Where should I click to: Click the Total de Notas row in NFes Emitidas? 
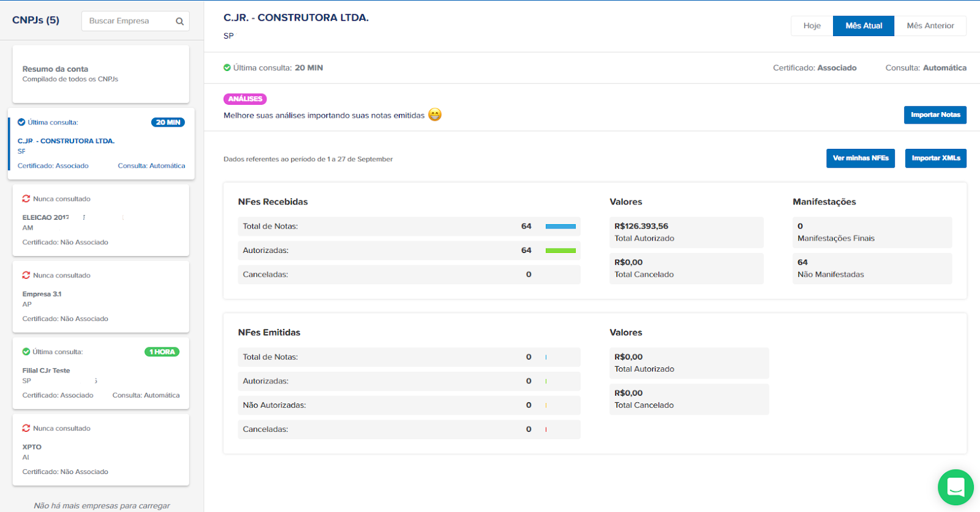409,357
